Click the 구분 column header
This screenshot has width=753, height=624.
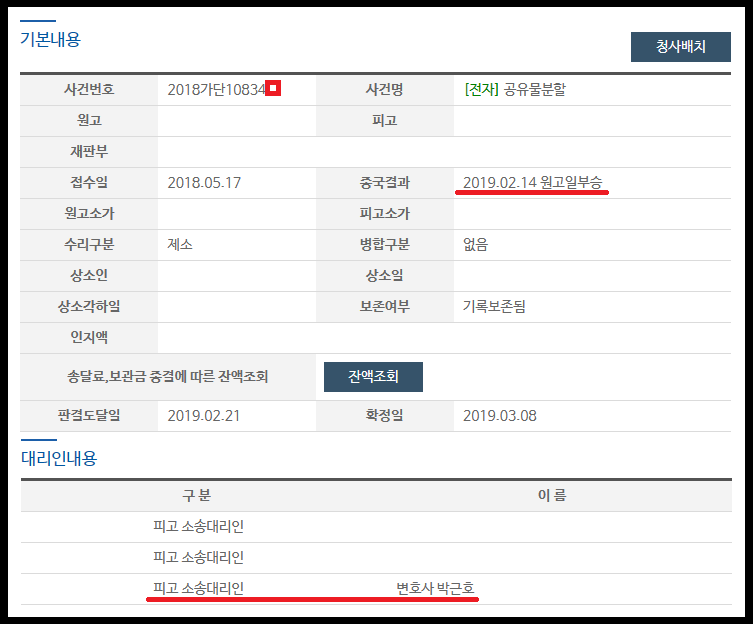(196, 495)
